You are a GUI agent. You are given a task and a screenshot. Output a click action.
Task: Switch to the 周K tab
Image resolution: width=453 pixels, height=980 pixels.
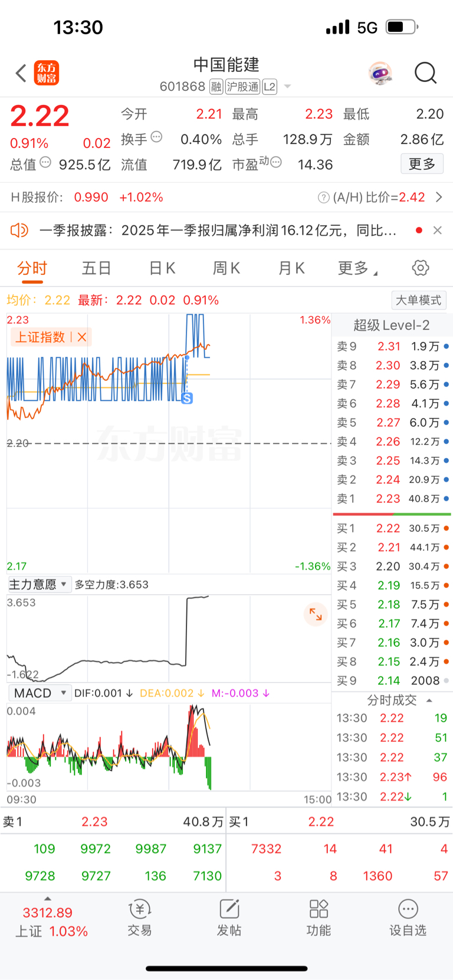(226, 268)
